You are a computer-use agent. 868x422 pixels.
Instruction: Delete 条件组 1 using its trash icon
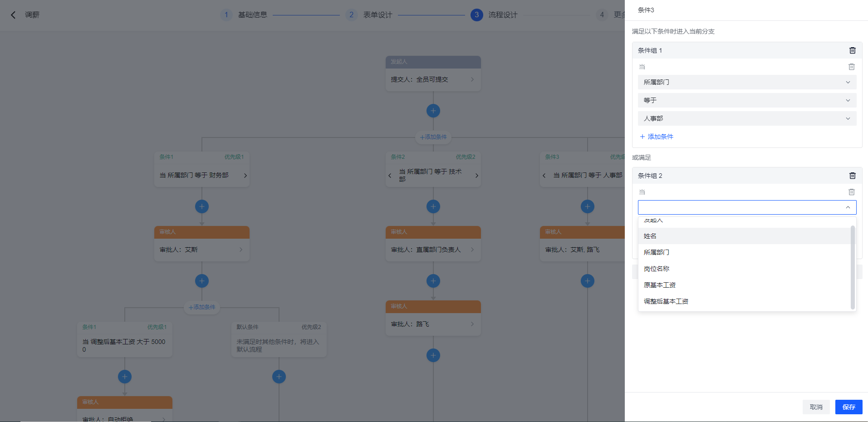tap(852, 50)
